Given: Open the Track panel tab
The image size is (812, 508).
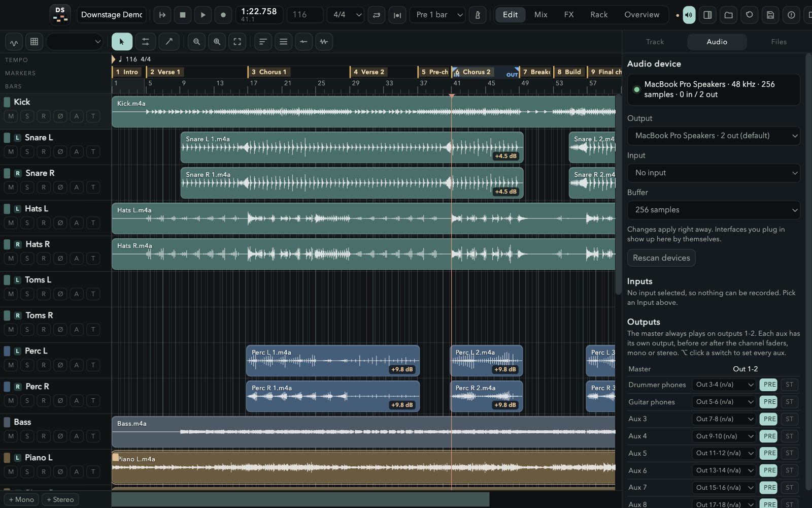Looking at the screenshot, I should pos(655,42).
